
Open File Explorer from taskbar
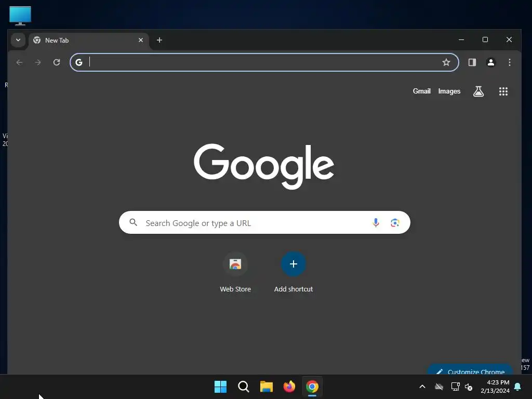(x=267, y=387)
